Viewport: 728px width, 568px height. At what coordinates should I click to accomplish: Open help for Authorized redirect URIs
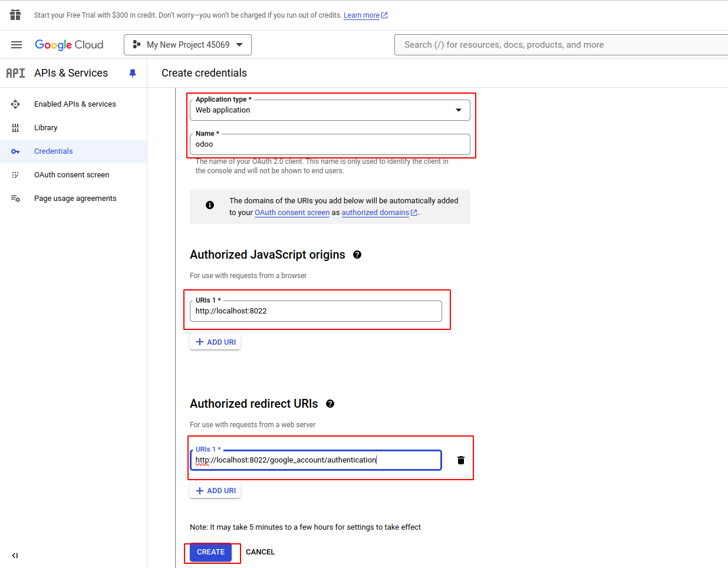click(x=330, y=404)
